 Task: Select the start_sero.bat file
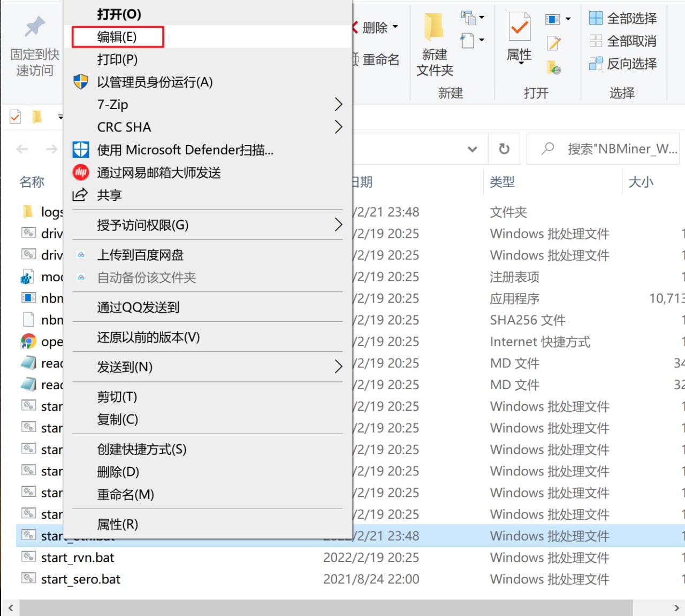[x=81, y=579]
